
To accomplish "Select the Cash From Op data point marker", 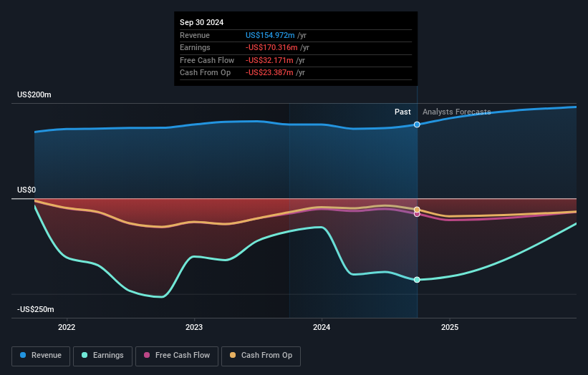I will click(x=417, y=210).
